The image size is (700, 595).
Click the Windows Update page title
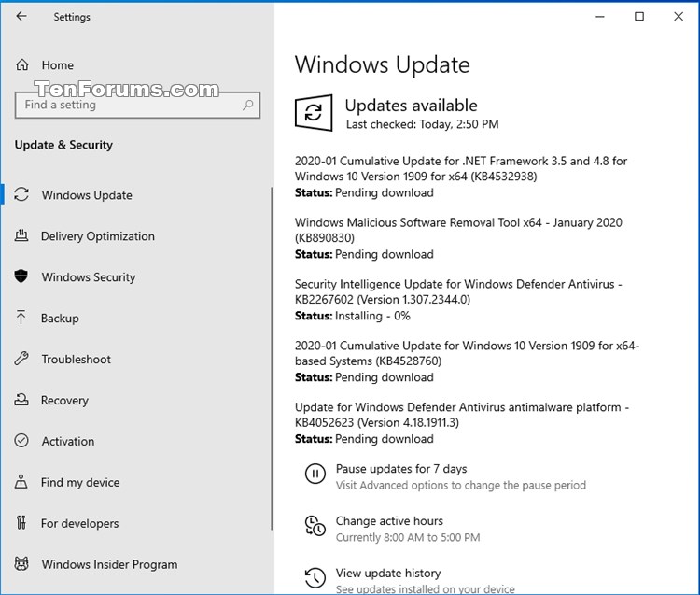382,64
